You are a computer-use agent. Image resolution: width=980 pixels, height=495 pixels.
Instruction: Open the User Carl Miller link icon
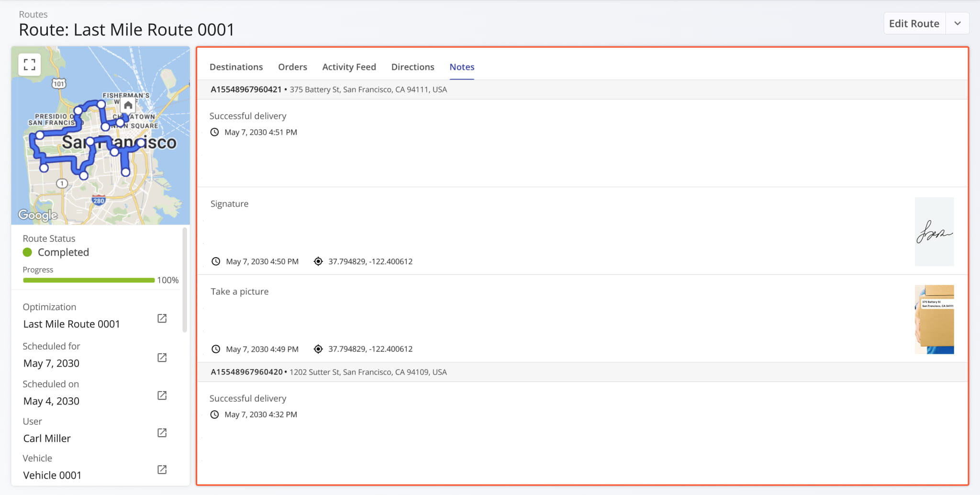point(162,433)
